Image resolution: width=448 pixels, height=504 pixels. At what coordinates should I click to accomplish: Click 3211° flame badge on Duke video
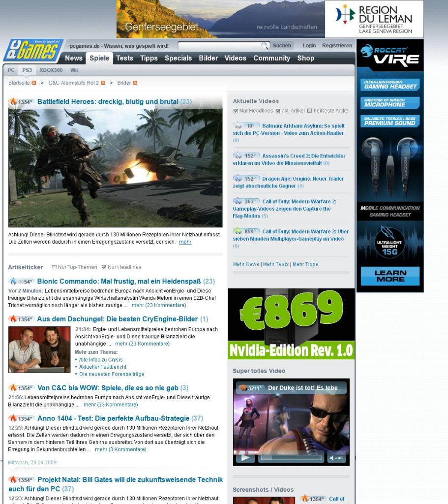251,388
